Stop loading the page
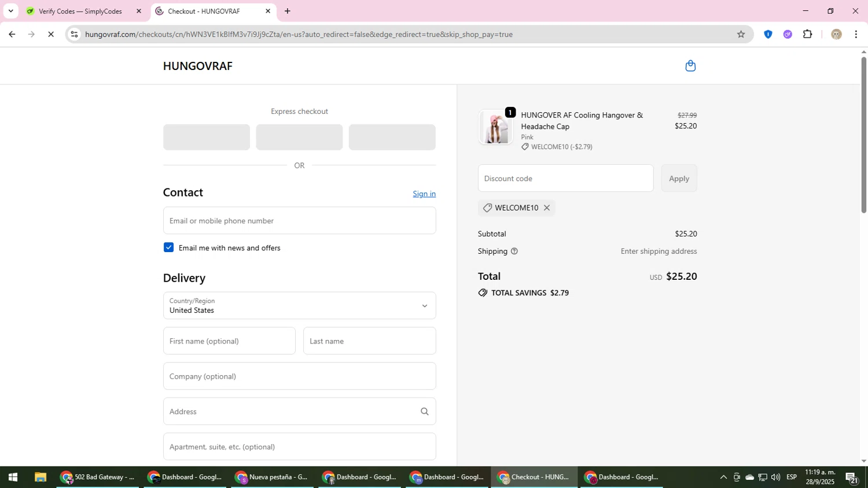Viewport: 868px width, 488px height. pos(51,34)
